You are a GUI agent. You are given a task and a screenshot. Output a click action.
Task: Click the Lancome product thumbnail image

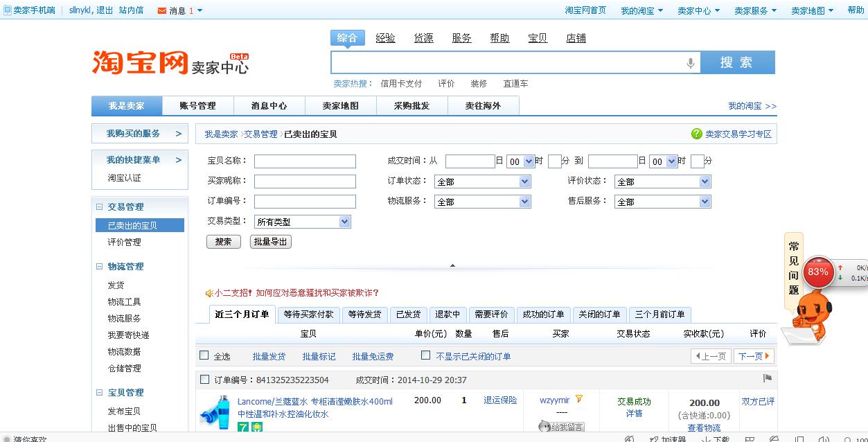click(215, 412)
